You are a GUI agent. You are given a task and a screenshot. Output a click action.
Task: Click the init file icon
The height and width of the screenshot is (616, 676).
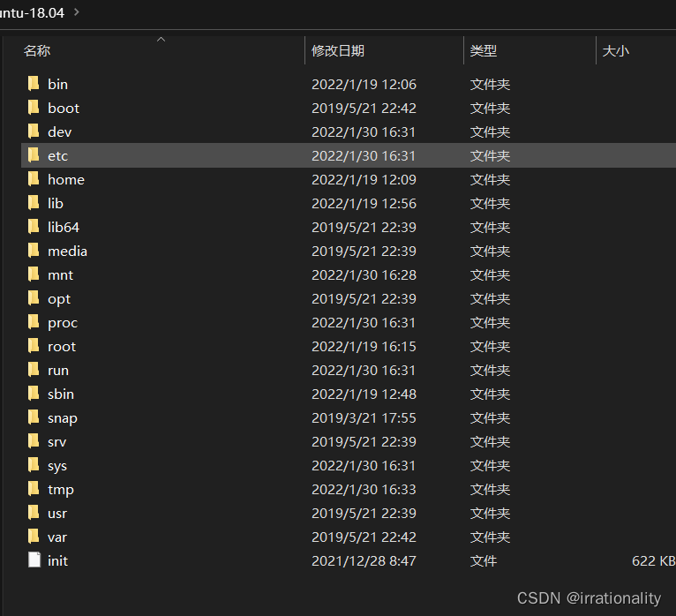coord(34,560)
